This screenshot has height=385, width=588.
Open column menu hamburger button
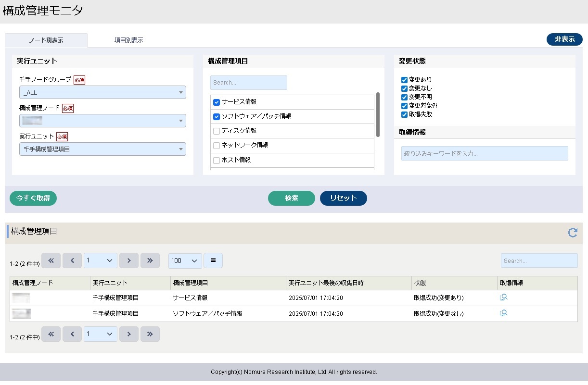tap(213, 261)
